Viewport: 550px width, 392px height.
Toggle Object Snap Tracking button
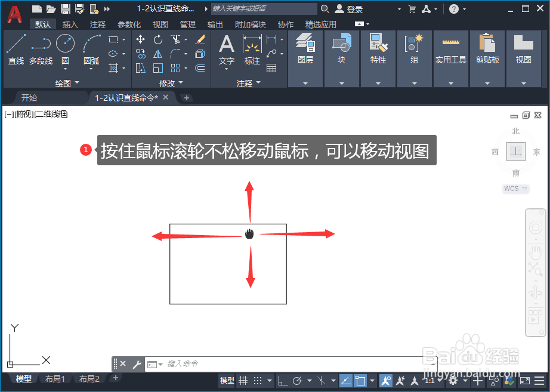[x=346, y=381]
